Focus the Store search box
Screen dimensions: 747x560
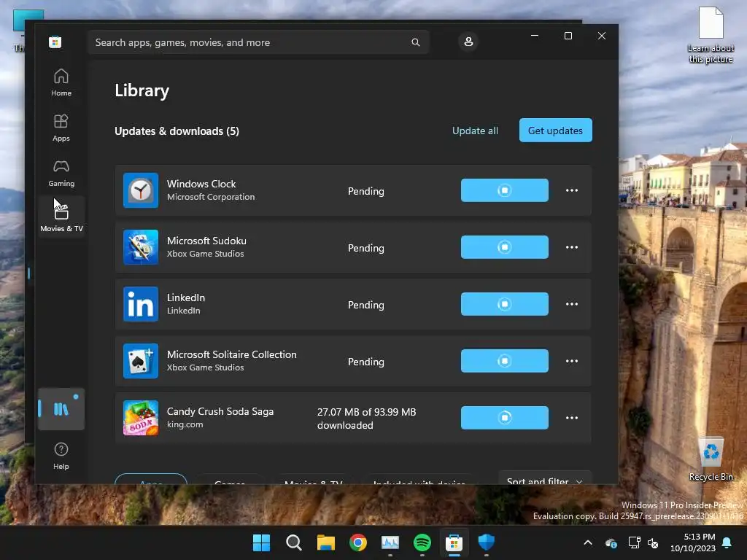pyautogui.click(x=258, y=42)
